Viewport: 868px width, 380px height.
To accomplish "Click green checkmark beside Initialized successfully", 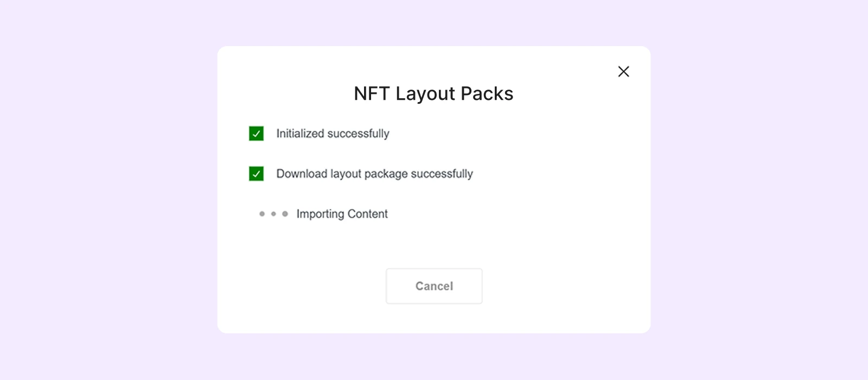I will click(256, 134).
